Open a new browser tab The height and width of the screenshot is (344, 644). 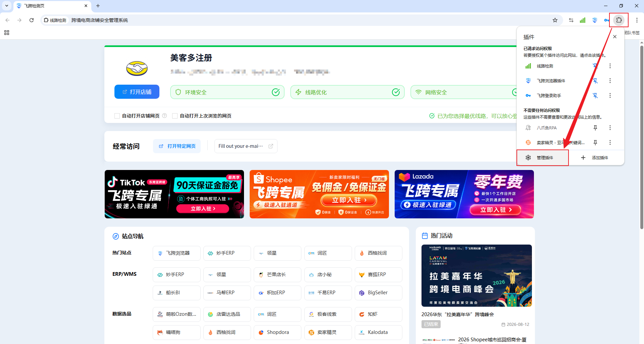pos(98,6)
